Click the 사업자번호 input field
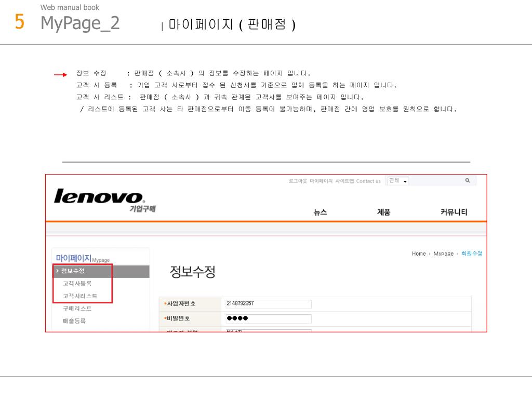Image resolution: width=532 pixels, height=399 pixels. pyautogui.click(x=268, y=303)
